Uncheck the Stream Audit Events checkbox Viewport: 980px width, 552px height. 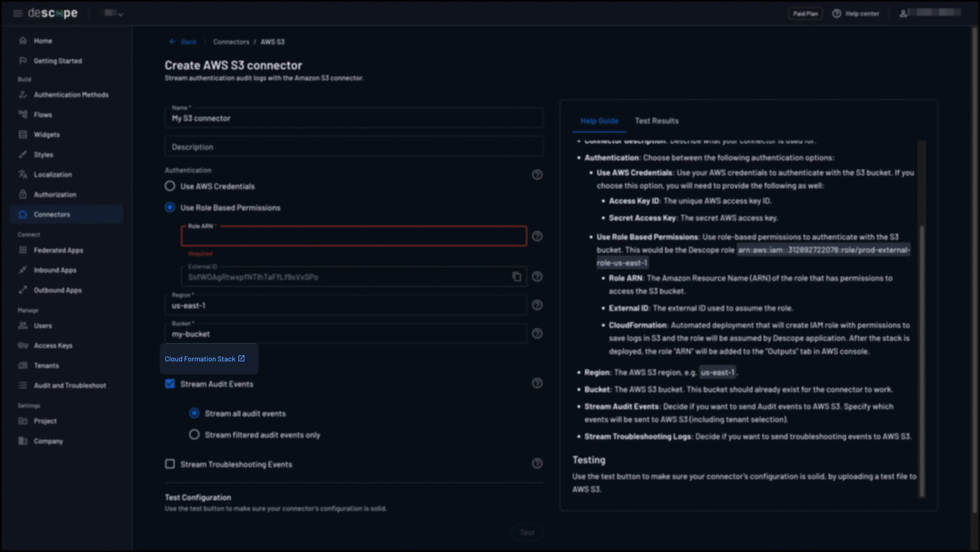(170, 384)
